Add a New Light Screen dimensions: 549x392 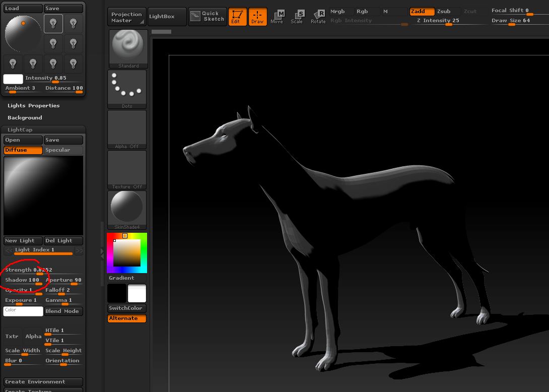[x=23, y=241]
